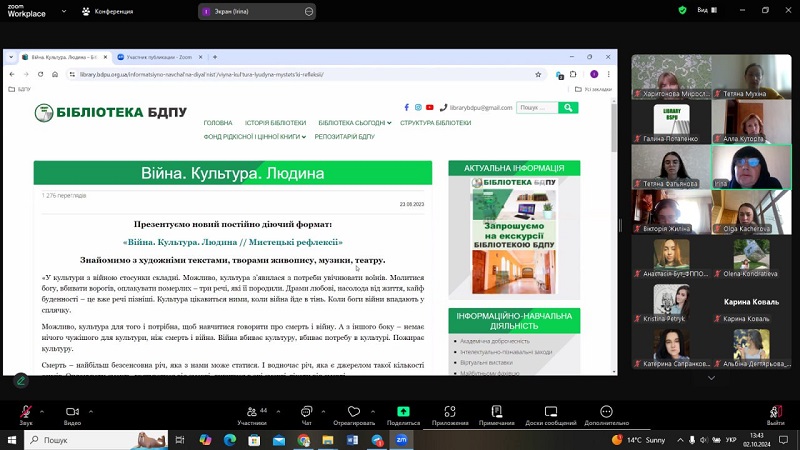Toggle the Видео camera button
Image resolution: width=800 pixels, height=450 pixels.
(x=72, y=415)
